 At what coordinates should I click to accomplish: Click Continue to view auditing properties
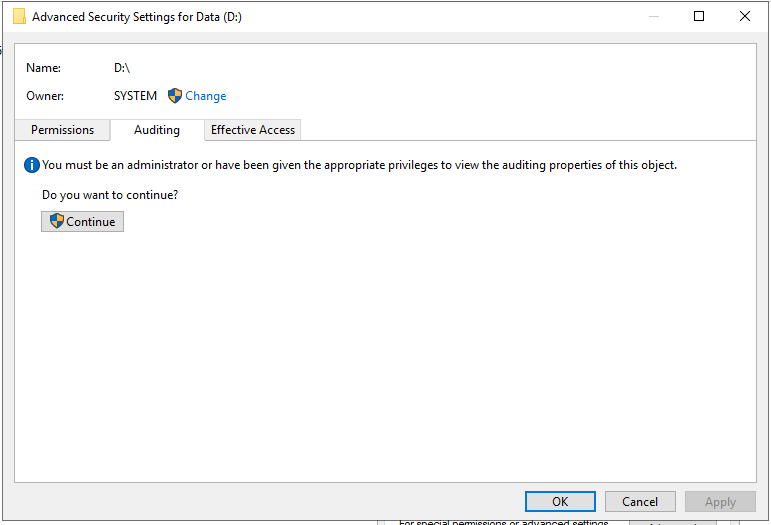tap(82, 221)
